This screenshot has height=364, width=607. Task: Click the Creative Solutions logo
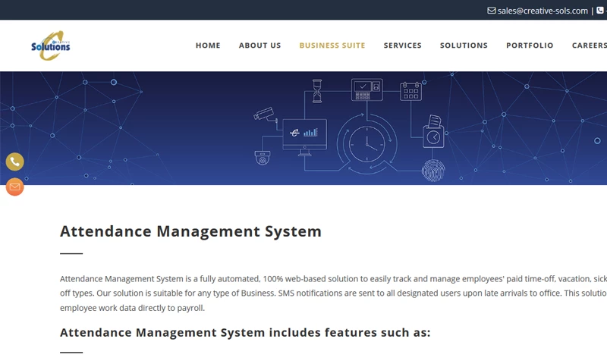click(51, 45)
